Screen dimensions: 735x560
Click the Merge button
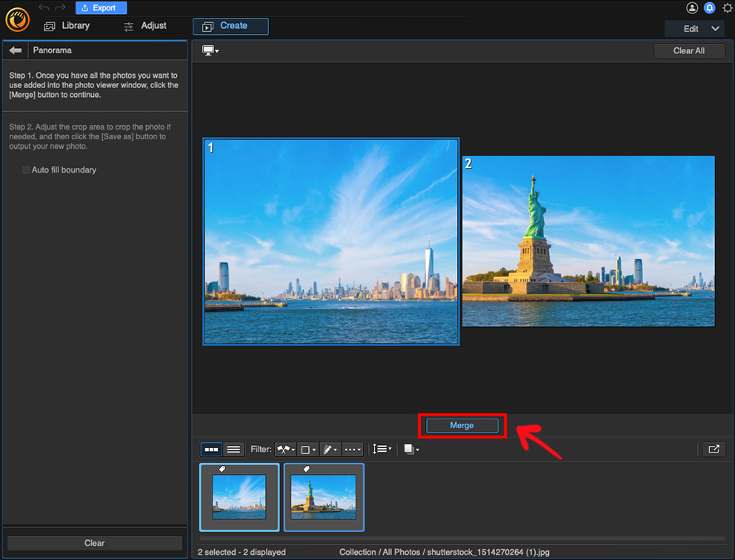click(x=462, y=425)
